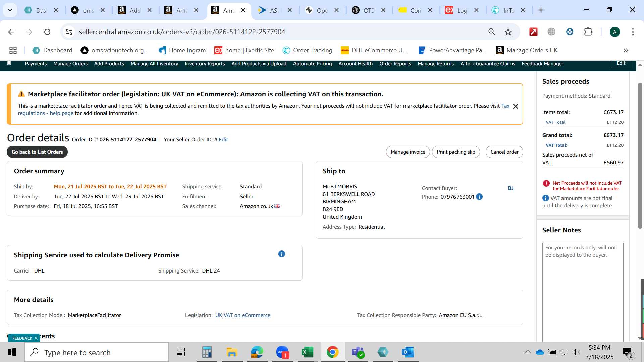Open Excel from the taskbar
644x362 pixels.
[x=307, y=352]
